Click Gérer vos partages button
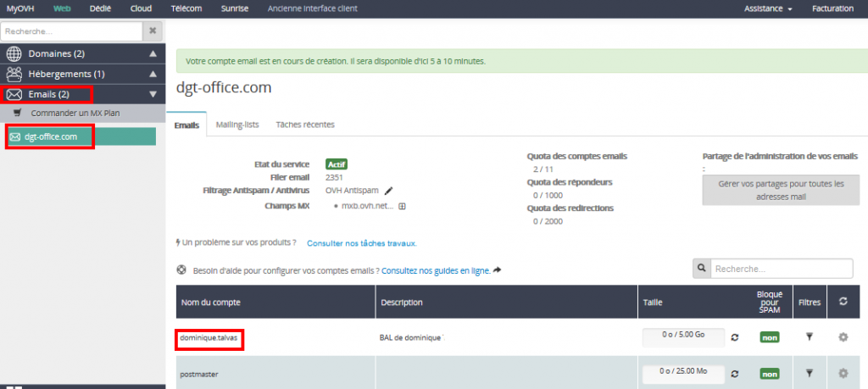 tap(781, 191)
